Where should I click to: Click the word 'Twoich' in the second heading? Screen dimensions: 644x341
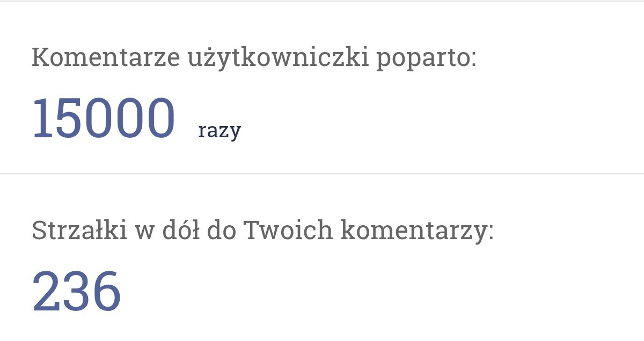288,230
